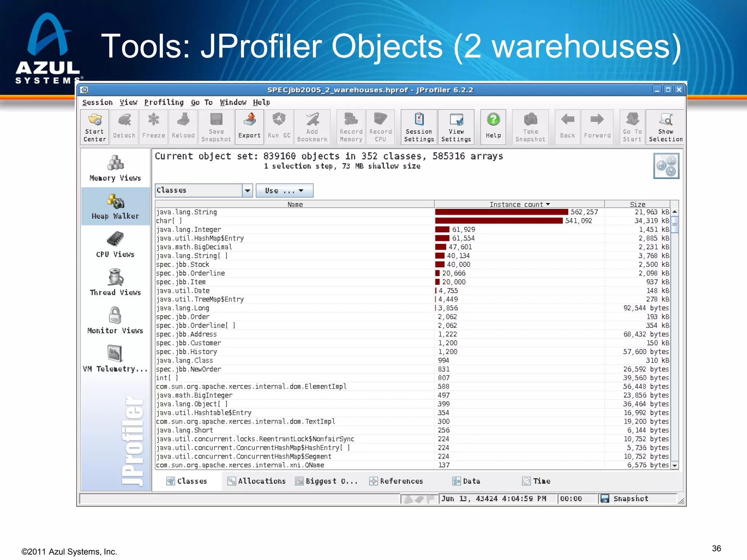Click the Run GC icon
The image size is (747, 560).
[279, 127]
